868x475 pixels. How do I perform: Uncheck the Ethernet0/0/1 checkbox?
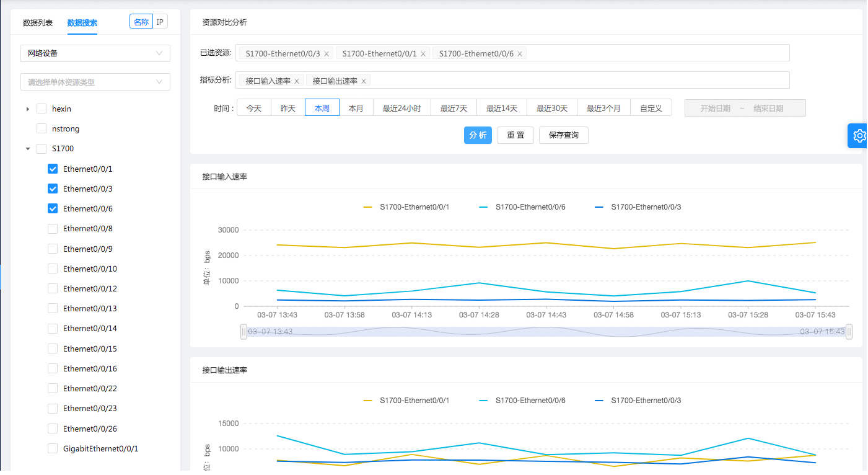pyautogui.click(x=53, y=169)
